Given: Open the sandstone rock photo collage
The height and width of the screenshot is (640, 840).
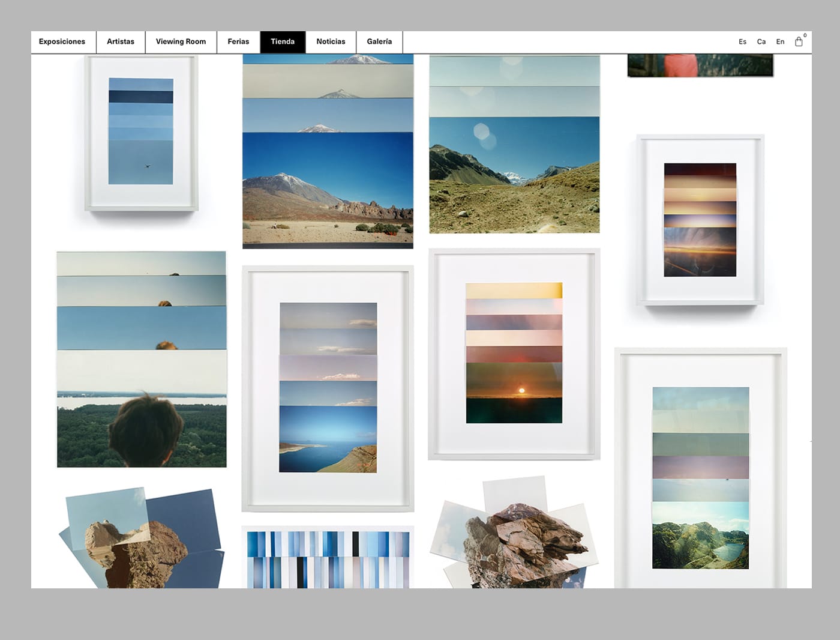Looking at the screenshot, I should click(x=142, y=538).
